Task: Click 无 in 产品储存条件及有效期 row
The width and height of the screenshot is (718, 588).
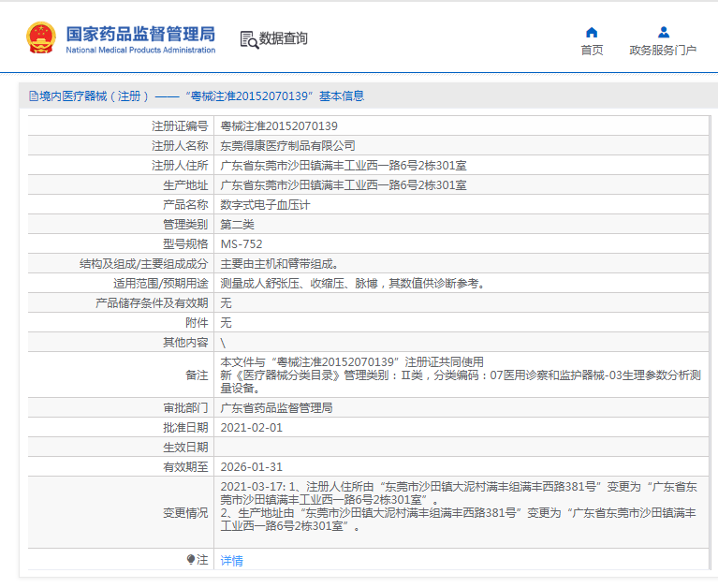Action: tap(226, 303)
